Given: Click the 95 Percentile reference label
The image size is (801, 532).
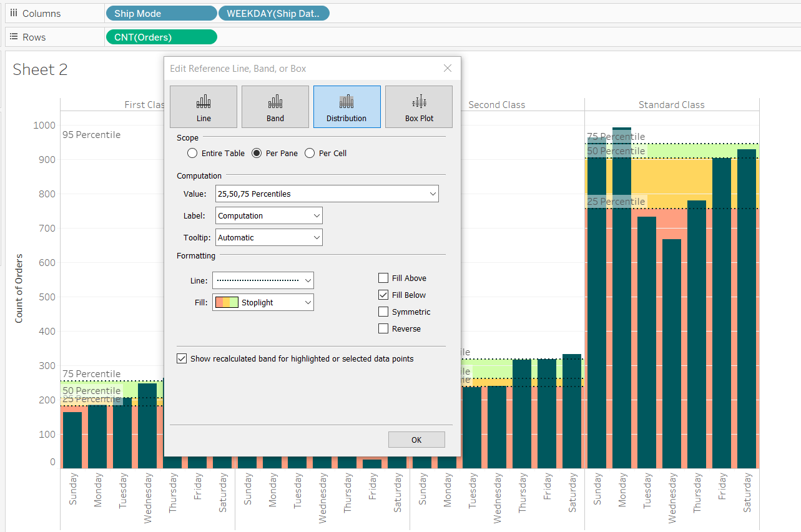Looking at the screenshot, I should tap(92, 134).
